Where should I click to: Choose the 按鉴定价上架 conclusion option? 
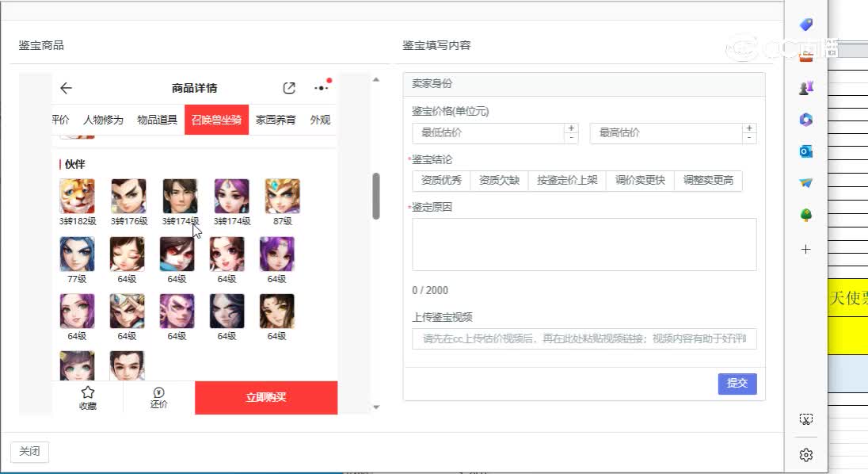(567, 181)
